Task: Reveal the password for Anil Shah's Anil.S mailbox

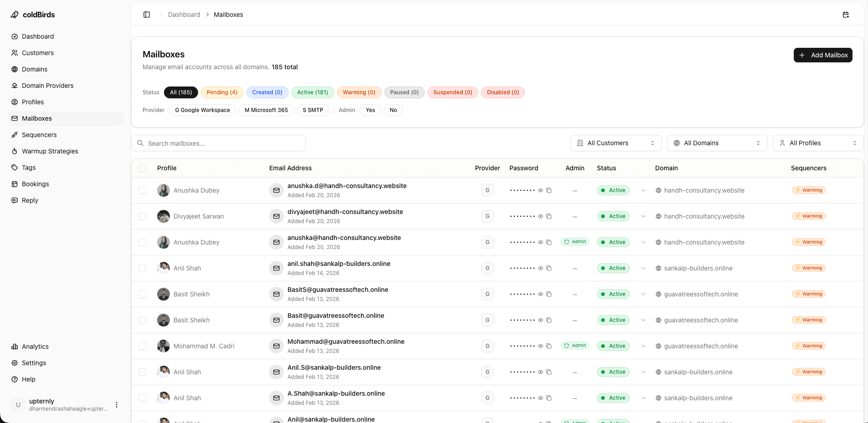Action: point(541,372)
